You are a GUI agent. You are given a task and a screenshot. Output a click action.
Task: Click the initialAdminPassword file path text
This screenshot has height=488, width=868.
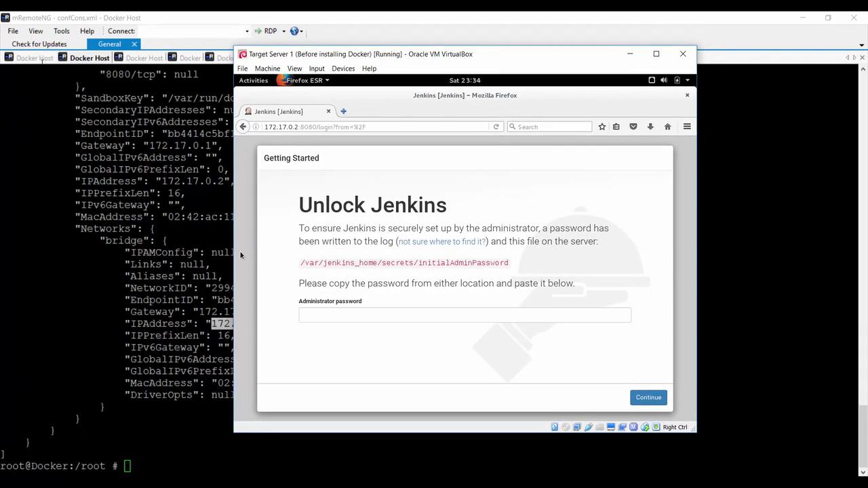coord(404,263)
